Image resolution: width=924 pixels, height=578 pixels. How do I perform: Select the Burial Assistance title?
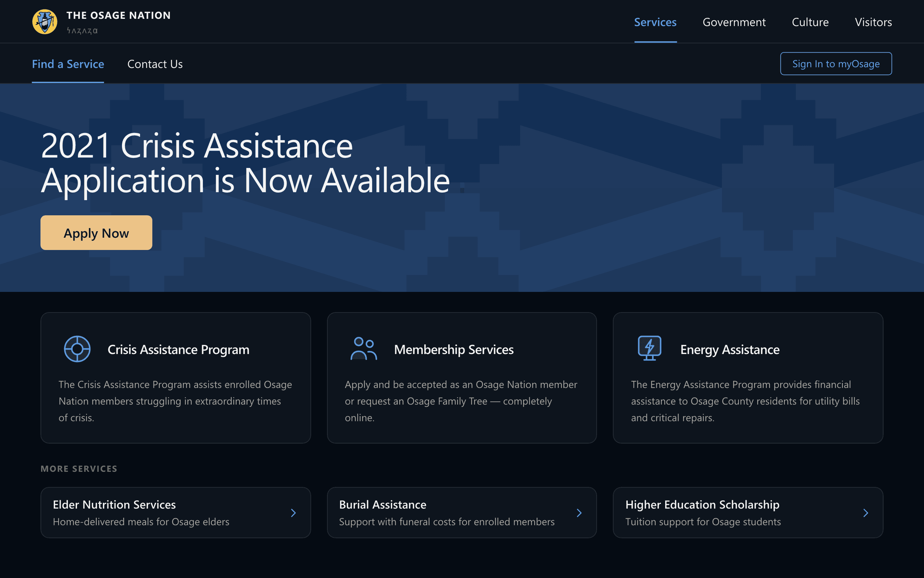click(383, 505)
